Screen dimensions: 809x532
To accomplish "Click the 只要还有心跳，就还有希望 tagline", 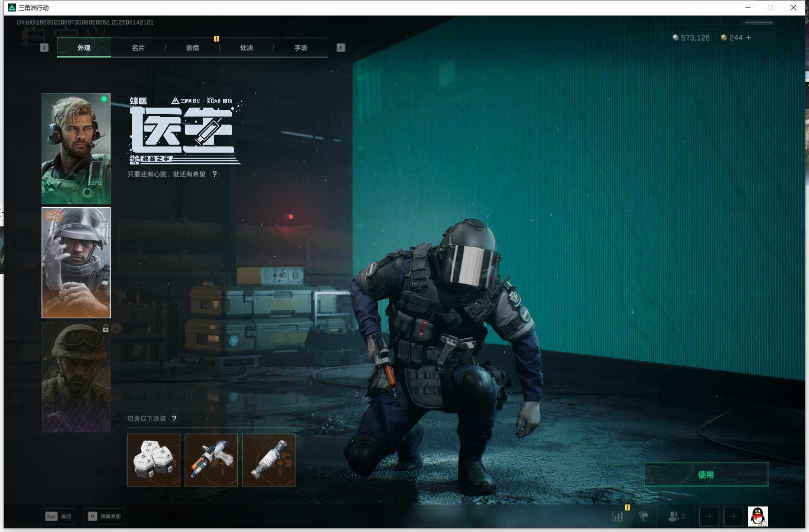I will [167, 174].
